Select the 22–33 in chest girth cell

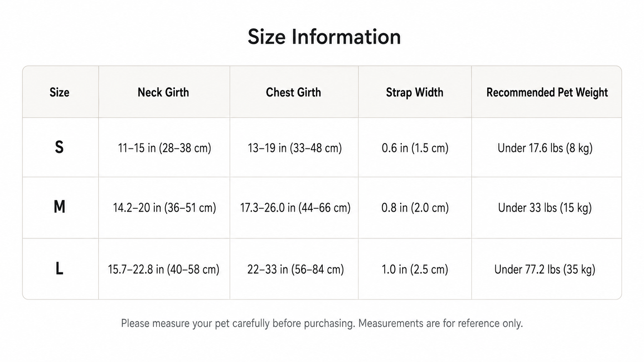295,269
